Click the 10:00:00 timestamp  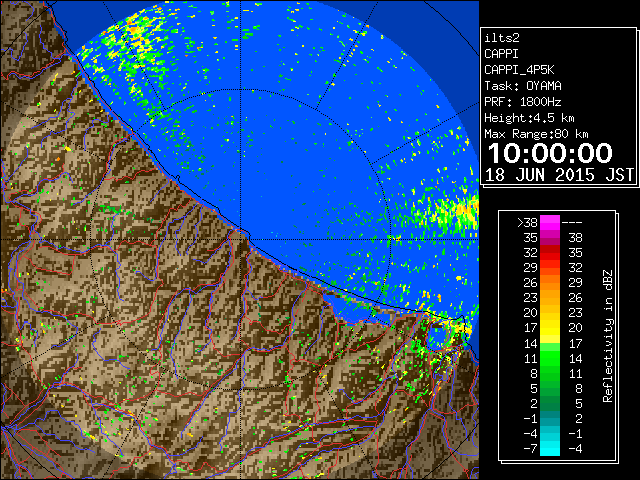point(550,153)
